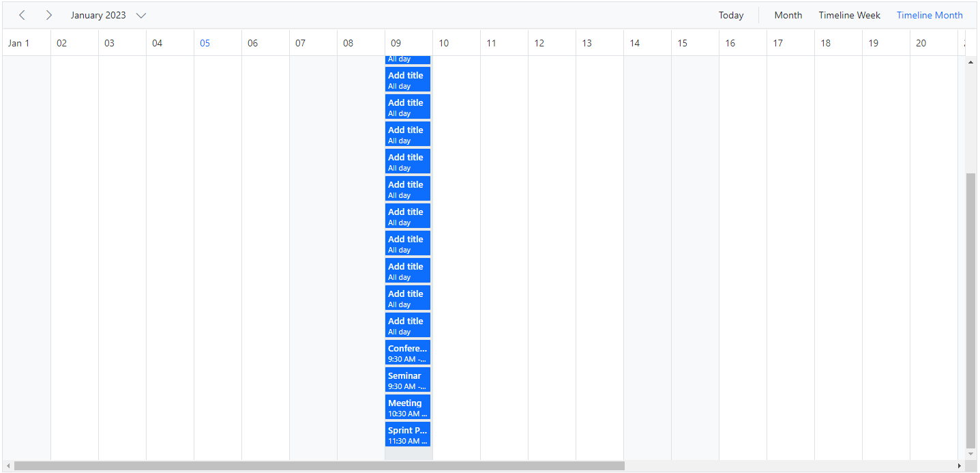Open the January 2023 date picker

(x=108, y=15)
